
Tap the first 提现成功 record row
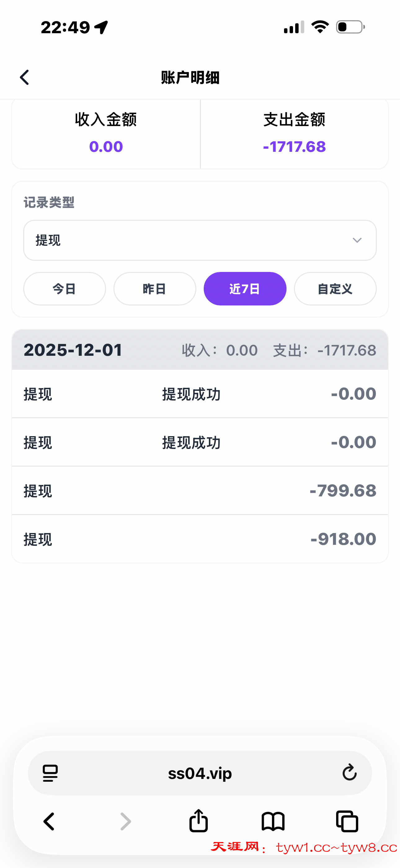click(x=200, y=394)
